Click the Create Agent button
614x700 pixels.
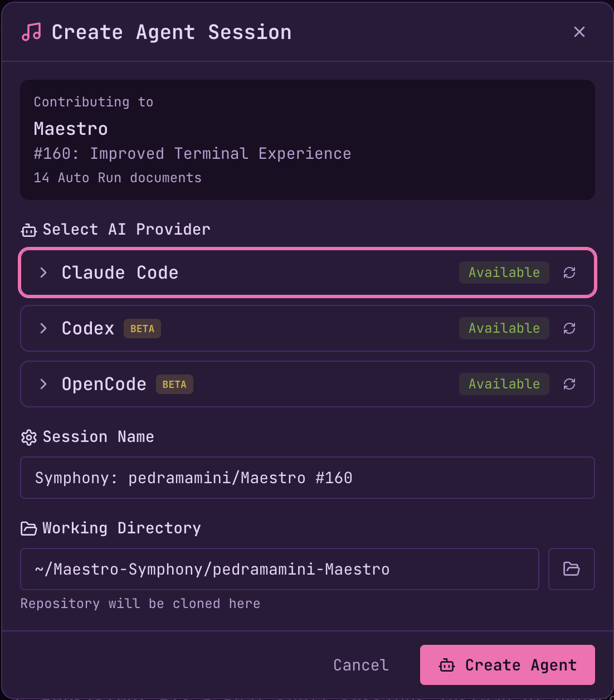pos(507,664)
